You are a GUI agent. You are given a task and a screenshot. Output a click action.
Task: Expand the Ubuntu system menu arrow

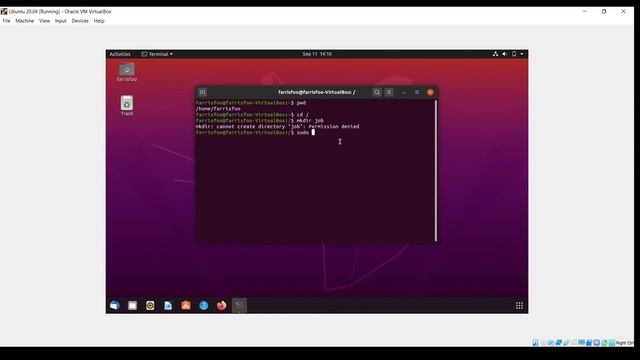click(x=522, y=54)
